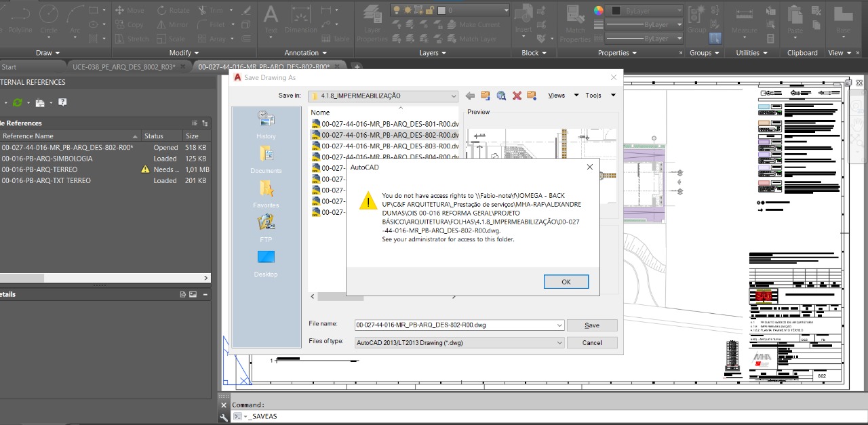Screen dimensions: 868x425
Task: Click the refresh icon in External References
Action: click(18, 102)
